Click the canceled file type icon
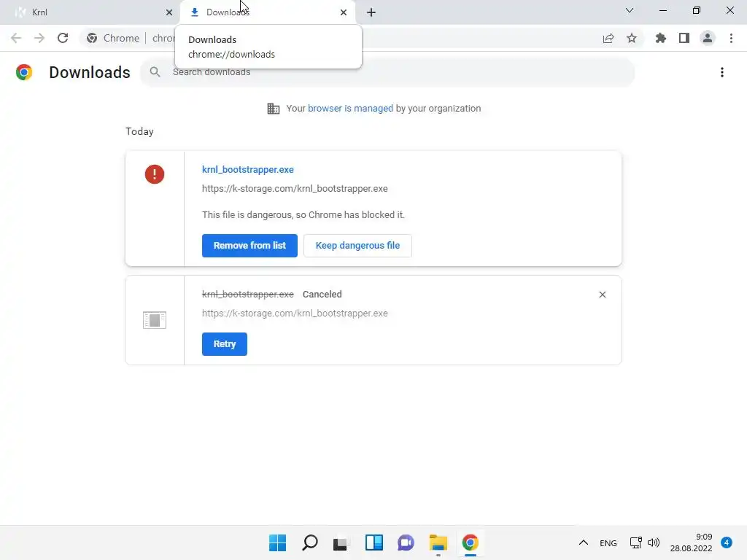This screenshot has width=747, height=560. click(155, 320)
